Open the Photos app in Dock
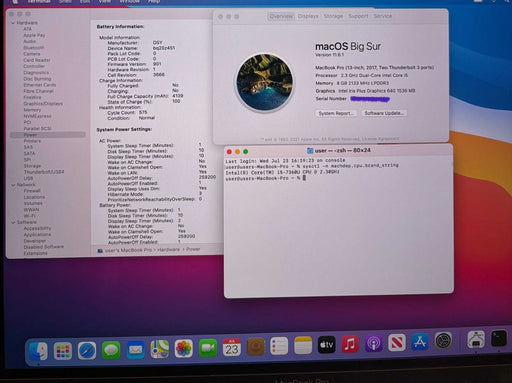The height and width of the screenshot is (383, 512). click(x=183, y=348)
